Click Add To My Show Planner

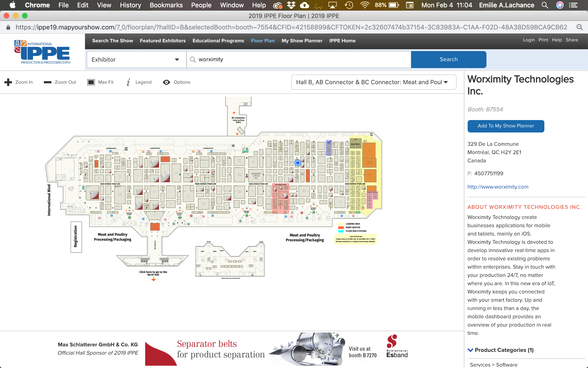pos(506,126)
